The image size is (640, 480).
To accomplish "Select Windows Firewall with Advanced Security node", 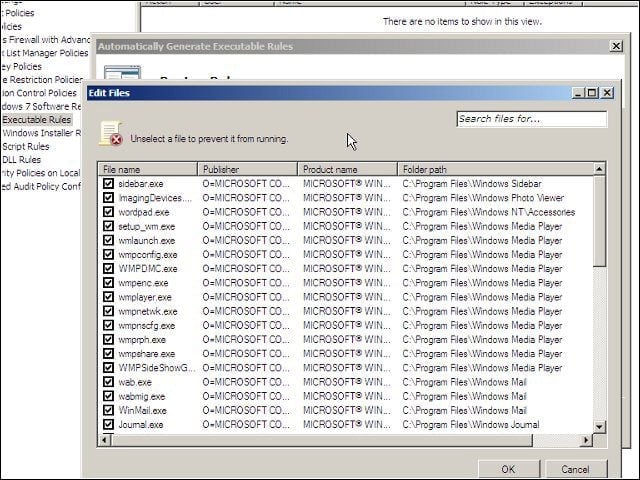I will point(45,40).
